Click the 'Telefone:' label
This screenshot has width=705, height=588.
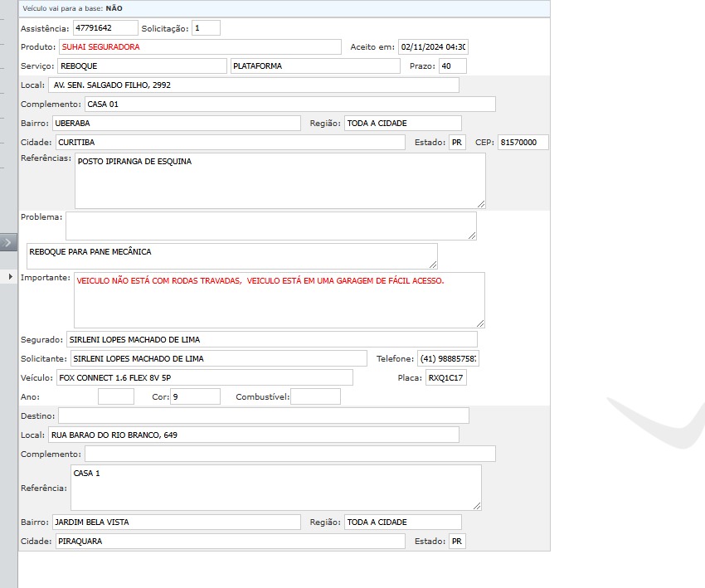(x=395, y=359)
